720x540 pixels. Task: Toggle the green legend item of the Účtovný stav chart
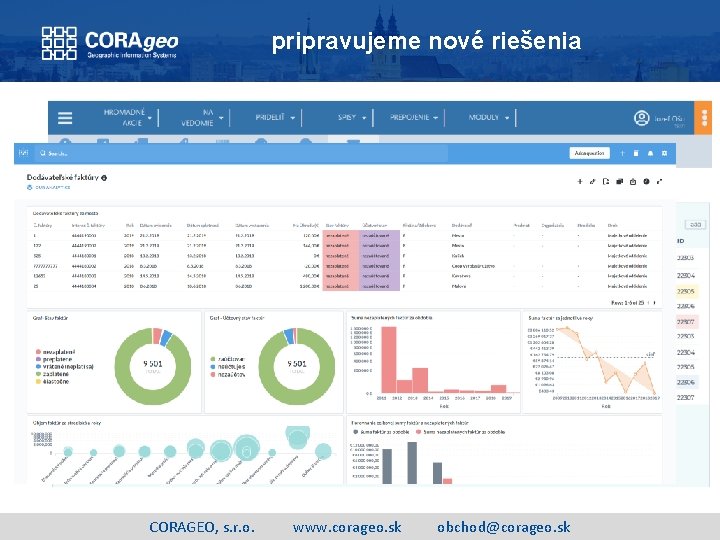pyautogui.click(x=228, y=359)
